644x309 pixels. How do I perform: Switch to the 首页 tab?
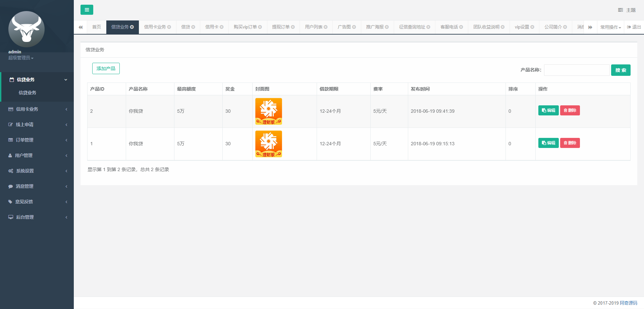pos(96,27)
